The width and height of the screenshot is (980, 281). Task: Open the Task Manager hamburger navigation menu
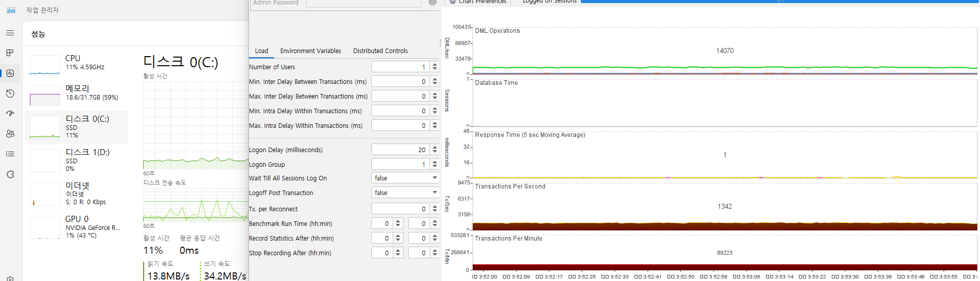coord(10,33)
